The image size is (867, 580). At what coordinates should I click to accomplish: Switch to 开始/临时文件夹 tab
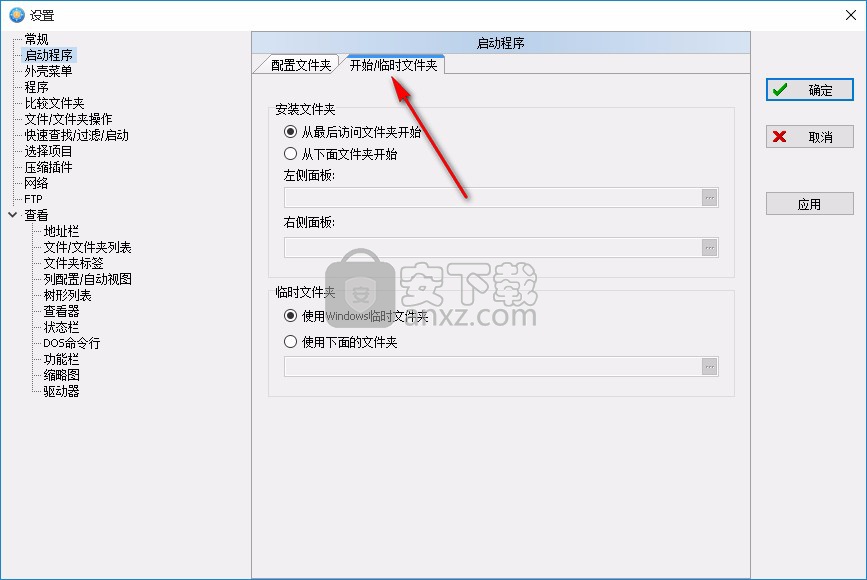(x=393, y=65)
